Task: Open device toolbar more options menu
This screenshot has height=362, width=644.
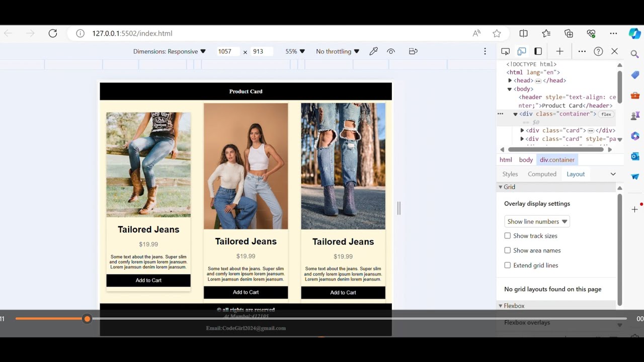Action: 485,51
